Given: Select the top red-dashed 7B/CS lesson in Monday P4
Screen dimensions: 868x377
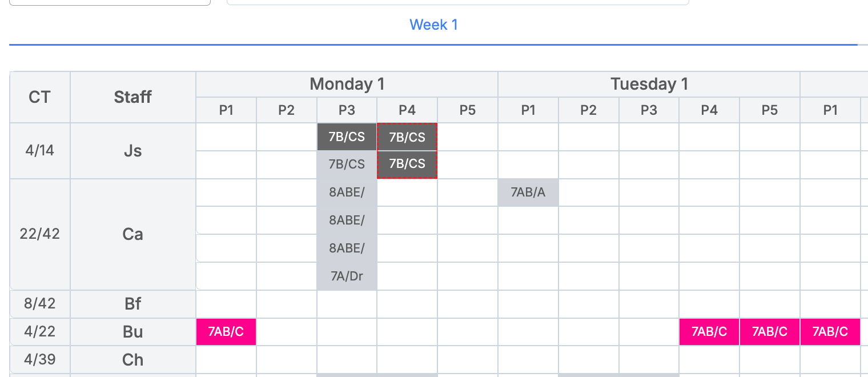Looking at the screenshot, I should click(x=407, y=137).
